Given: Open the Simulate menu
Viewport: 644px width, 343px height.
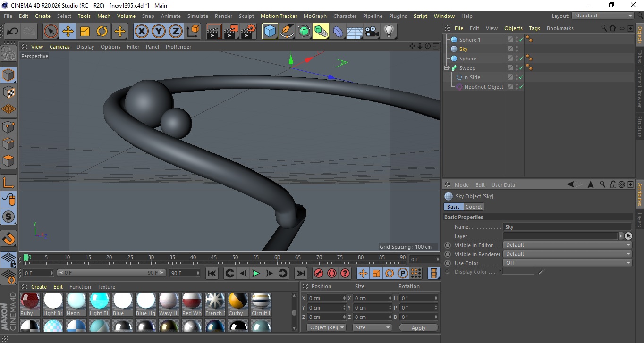Looking at the screenshot, I should [x=198, y=16].
